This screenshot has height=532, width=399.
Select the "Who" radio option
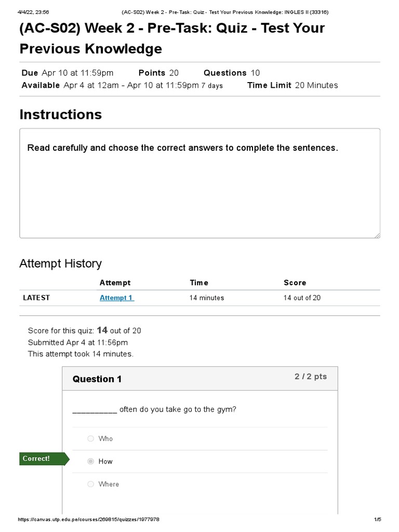[x=91, y=438]
